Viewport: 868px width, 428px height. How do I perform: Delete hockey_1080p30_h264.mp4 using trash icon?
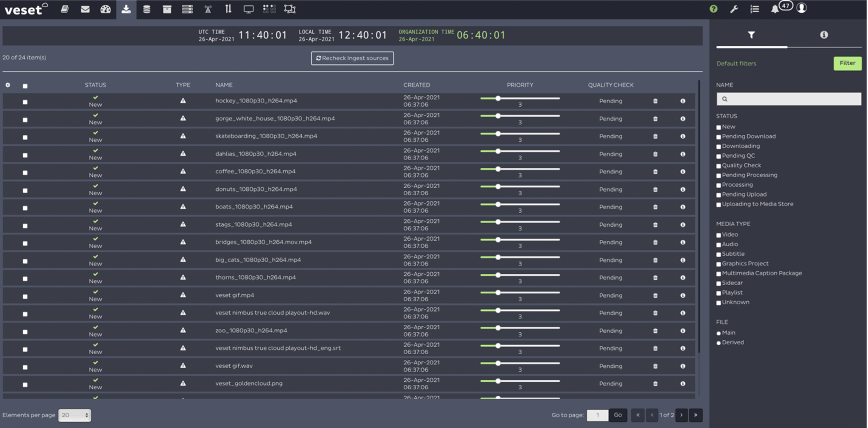[x=655, y=101]
